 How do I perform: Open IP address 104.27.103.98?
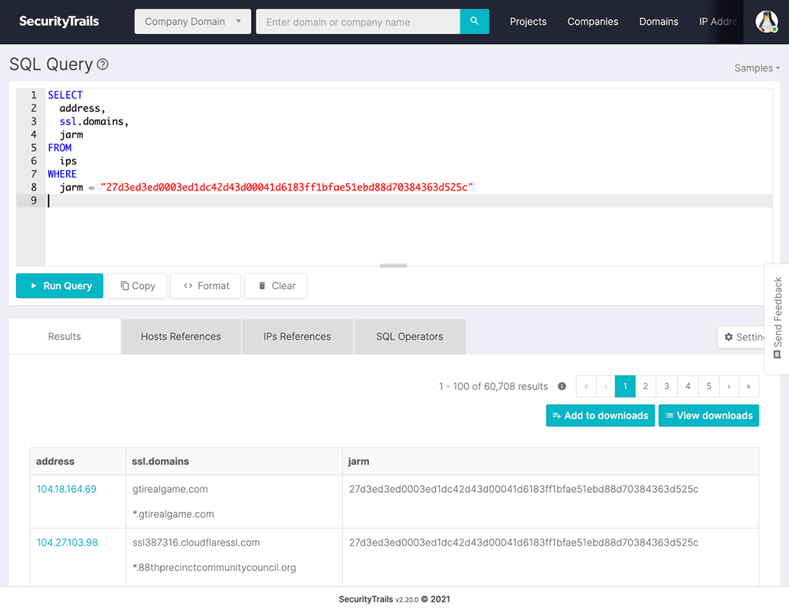67,543
